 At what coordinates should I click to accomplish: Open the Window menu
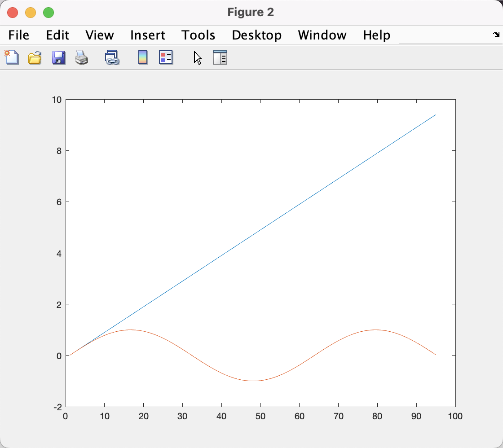322,35
